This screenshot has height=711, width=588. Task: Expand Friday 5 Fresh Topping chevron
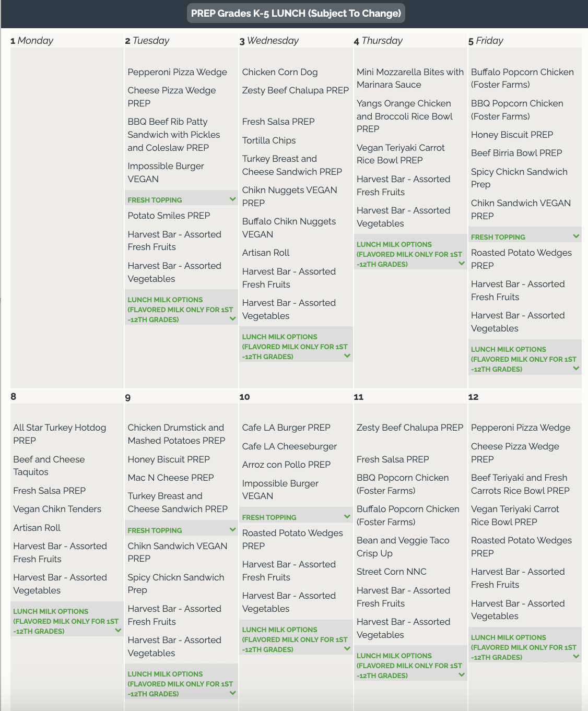coord(576,236)
